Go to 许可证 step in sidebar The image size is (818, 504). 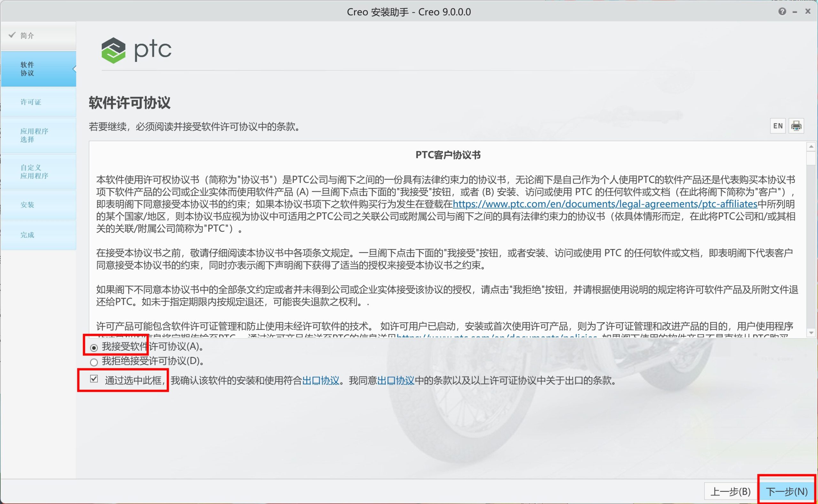click(31, 102)
